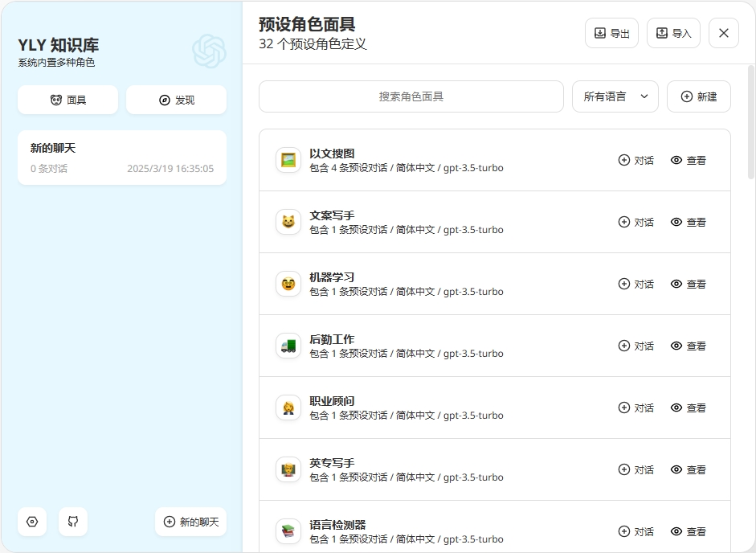This screenshot has width=756, height=553.
Task: Open the 面具 tab in sidebar
Action: click(x=67, y=100)
